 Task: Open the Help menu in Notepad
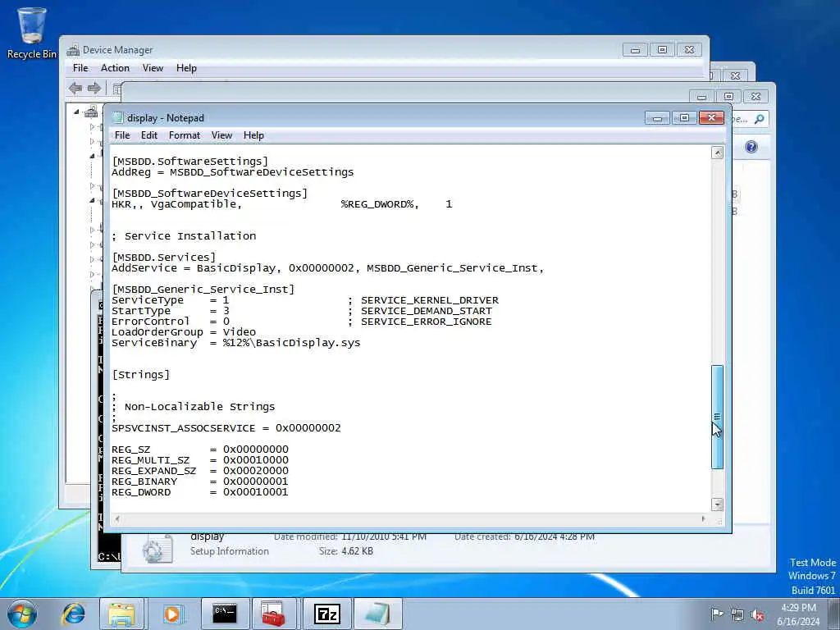click(x=253, y=135)
